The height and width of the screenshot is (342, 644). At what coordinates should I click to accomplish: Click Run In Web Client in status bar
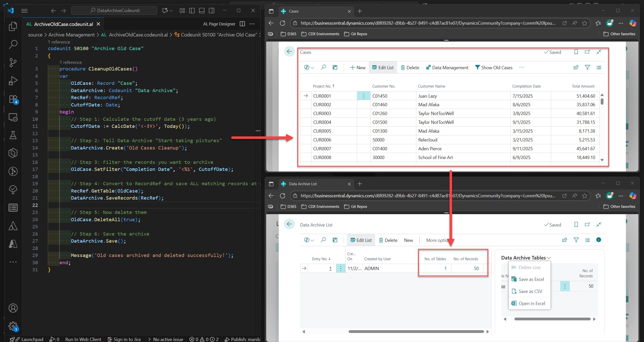(83, 339)
